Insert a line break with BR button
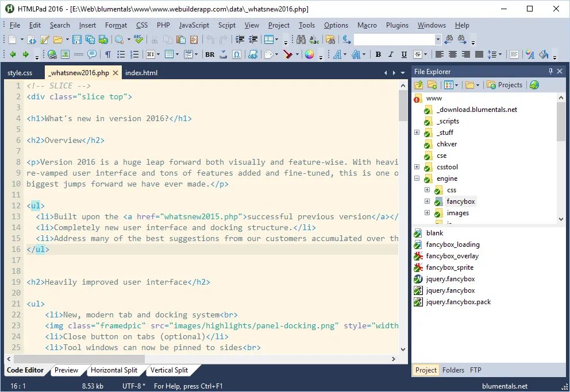The height and width of the screenshot is (392, 570). coord(210,55)
